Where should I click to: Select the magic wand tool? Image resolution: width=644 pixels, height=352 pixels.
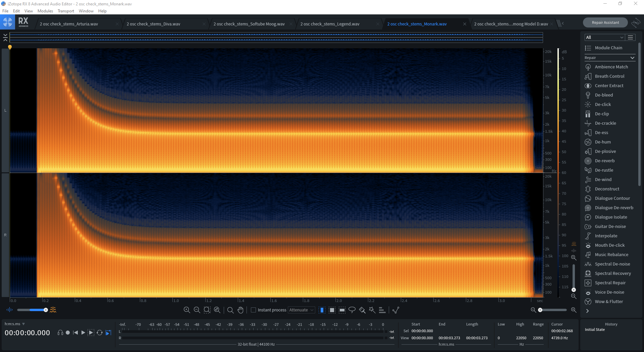[x=372, y=310]
